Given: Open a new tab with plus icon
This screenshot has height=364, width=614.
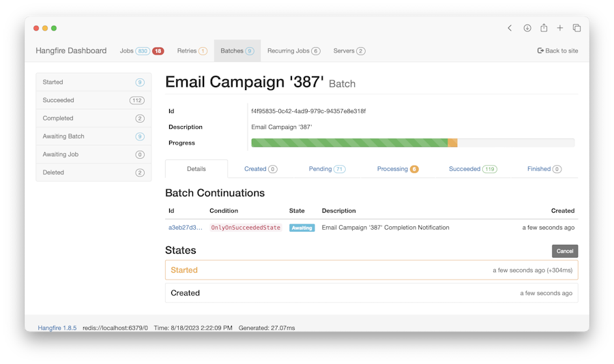Looking at the screenshot, I should pyautogui.click(x=560, y=28).
